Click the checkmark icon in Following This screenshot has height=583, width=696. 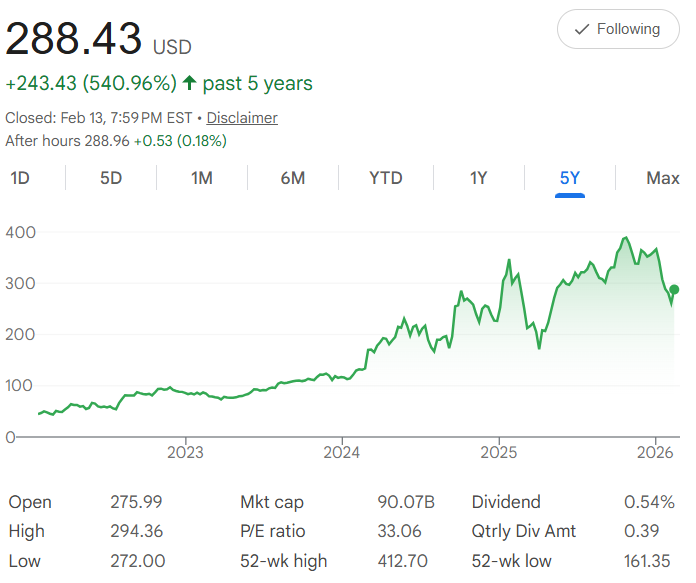click(x=582, y=30)
